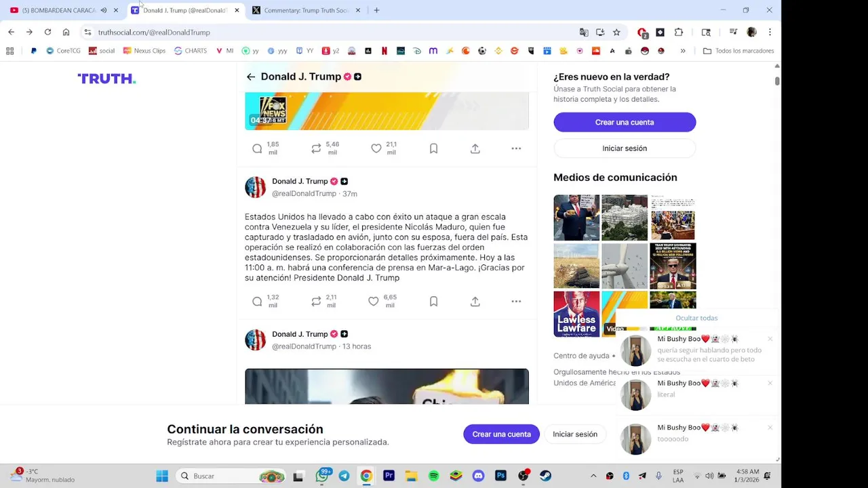This screenshot has height=488, width=868.
Task: Open 'Centro de ayuda' link
Action: 581,356
